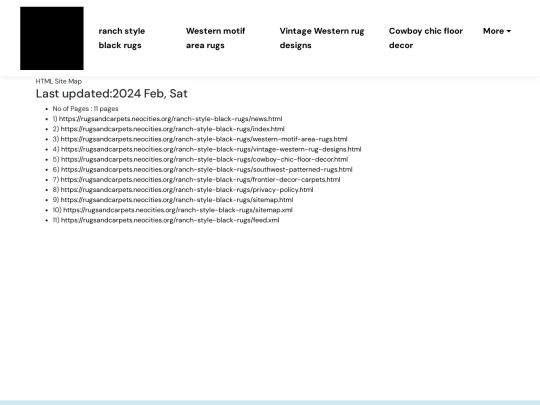The image size is (540, 405).
Task: Open the index.html sitemap link
Action: tap(173, 129)
